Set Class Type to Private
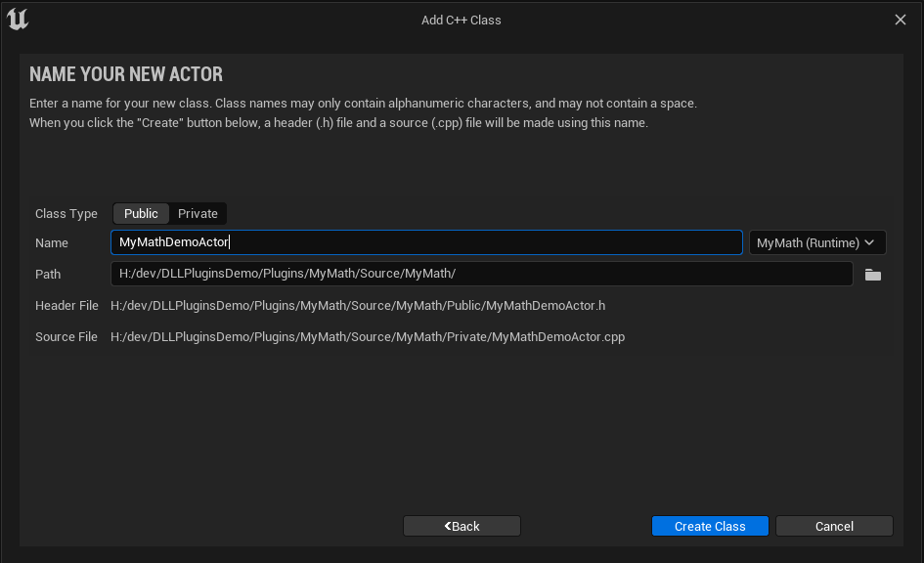 click(198, 213)
